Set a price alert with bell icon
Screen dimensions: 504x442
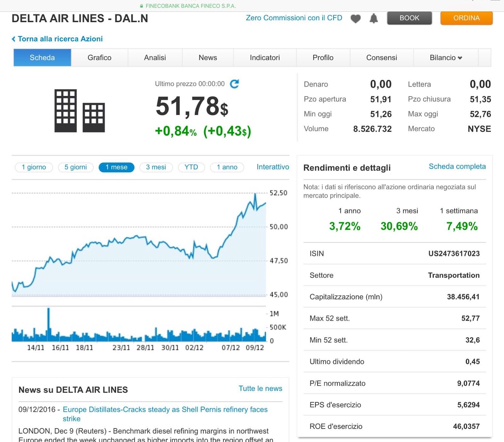(374, 18)
